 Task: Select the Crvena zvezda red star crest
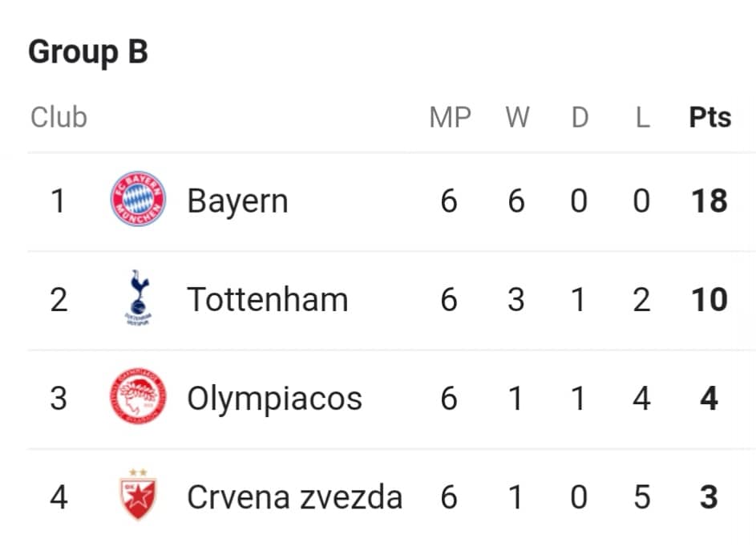[x=138, y=495]
